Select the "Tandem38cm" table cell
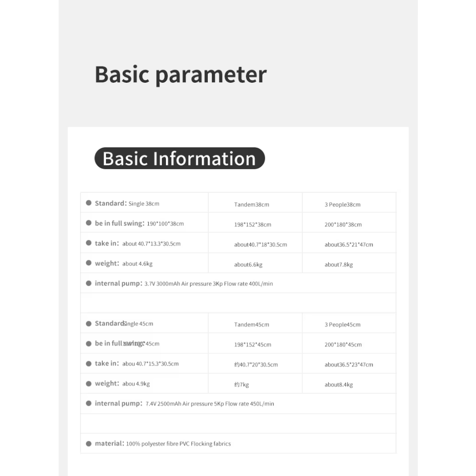This screenshot has height=476, width=476. [x=251, y=205]
